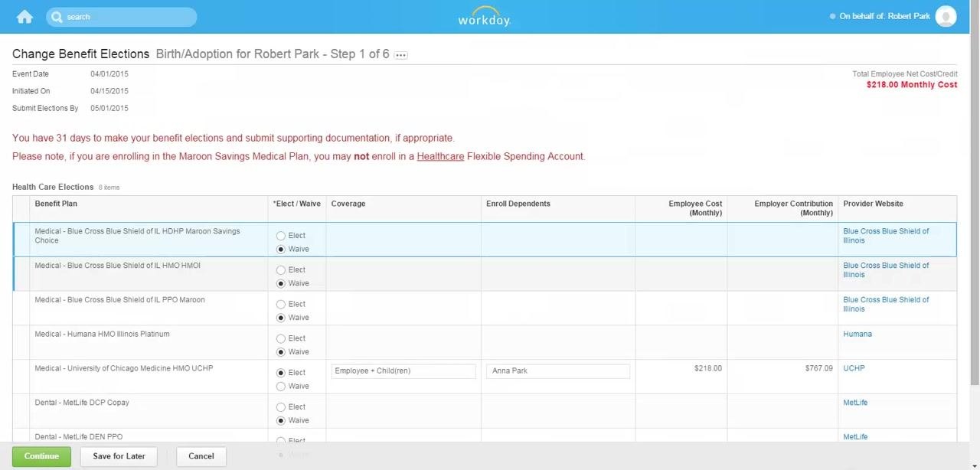The image size is (980, 470).
Task: Click the search magnifier icon
Action: 57,17
